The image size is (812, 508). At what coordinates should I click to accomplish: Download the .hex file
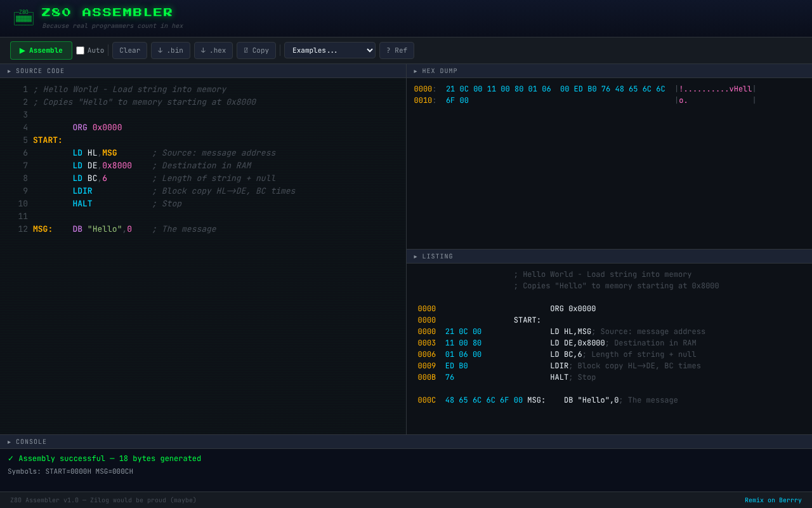(x=213, y=51)
